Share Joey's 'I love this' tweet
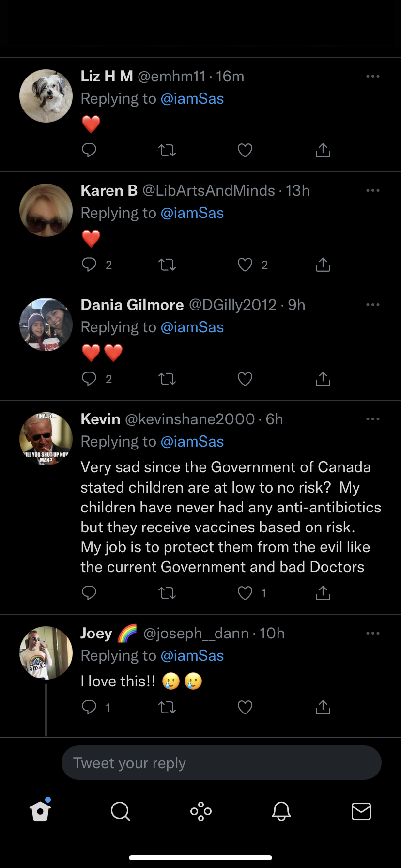The image size is (401, 868). (323, 707)
